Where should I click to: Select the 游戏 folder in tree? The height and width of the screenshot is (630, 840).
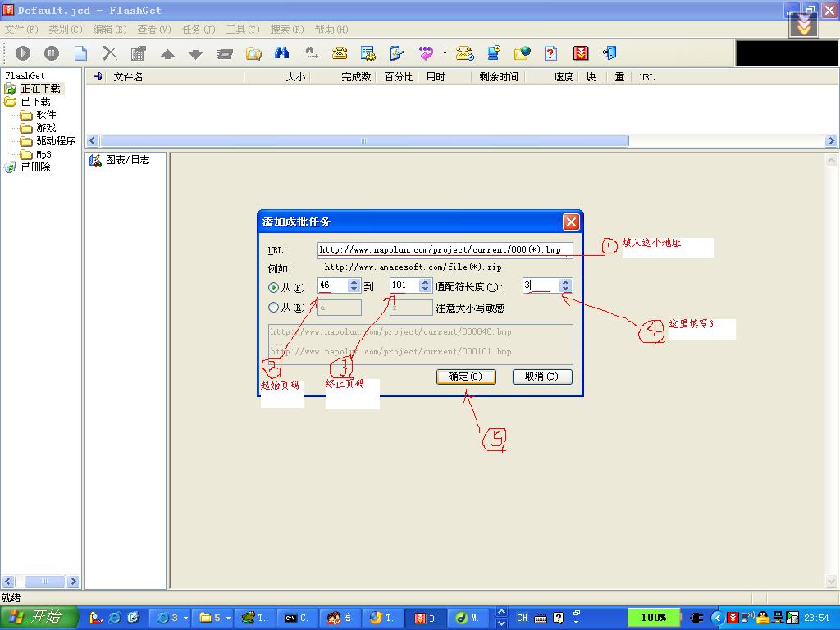(46, 128)
